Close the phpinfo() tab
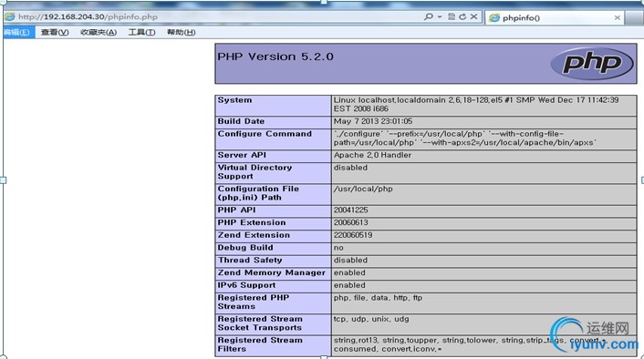This screenshot has height=359, width=644. tap(617, 17)
